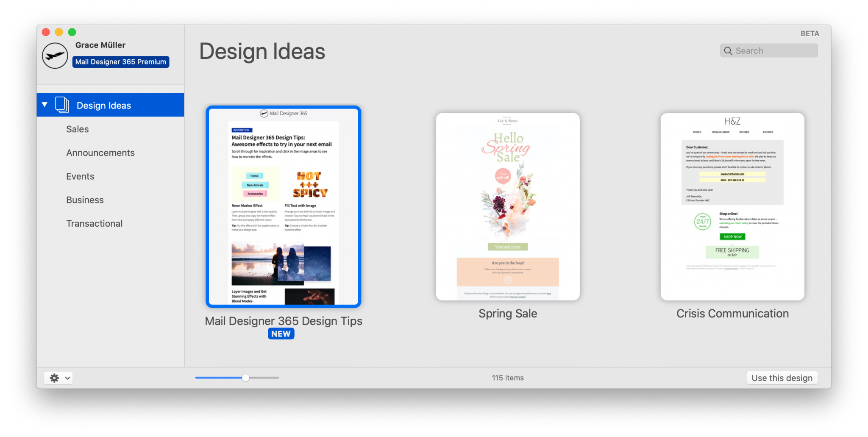The width and height of the screenshot is (868, 437).
Task: Click the paper airplane profile avatar
Action: point(54,55)
